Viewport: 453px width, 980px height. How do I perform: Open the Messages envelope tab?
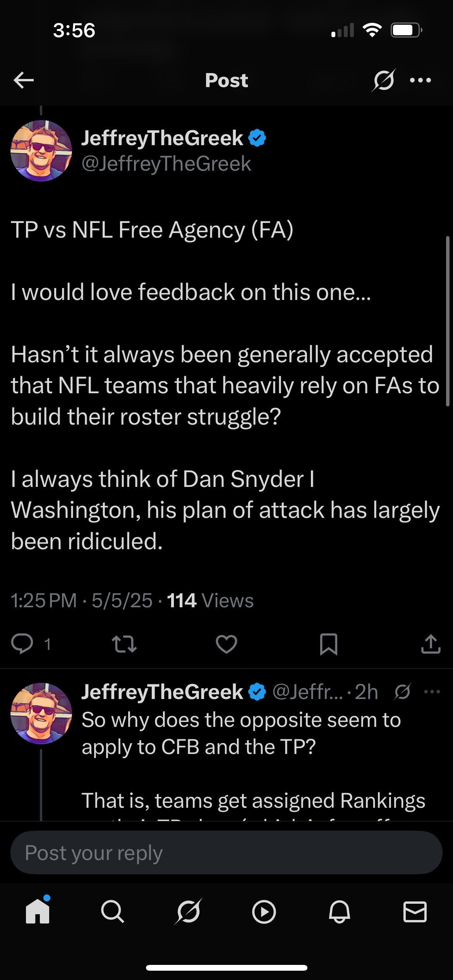[x=415, y=911]
